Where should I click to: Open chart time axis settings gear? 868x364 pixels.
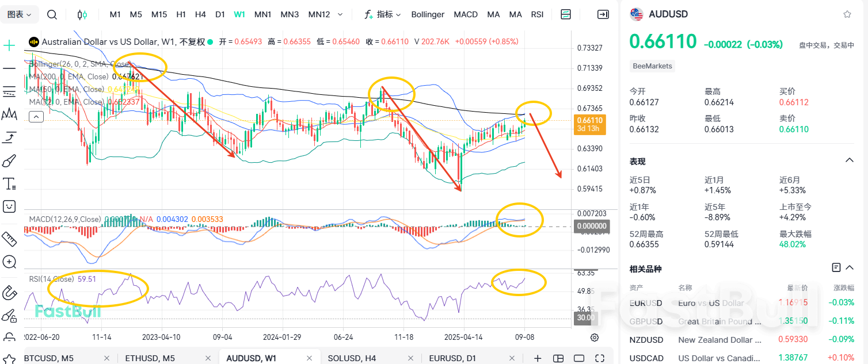(595, 338)
